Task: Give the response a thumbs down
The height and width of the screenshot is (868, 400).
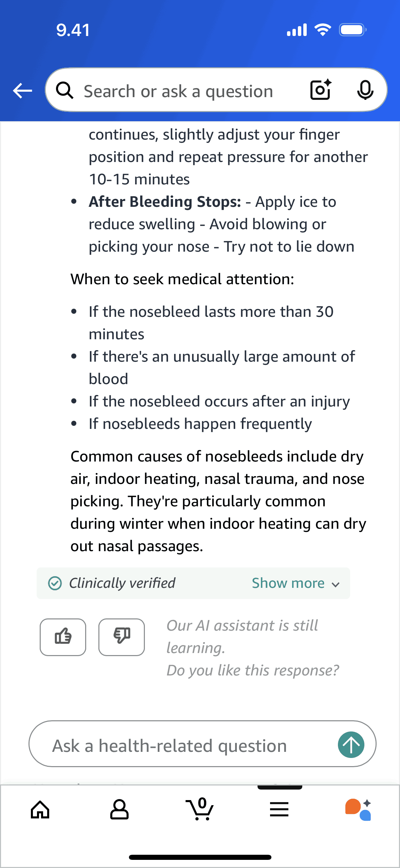Action: point(121,637)
